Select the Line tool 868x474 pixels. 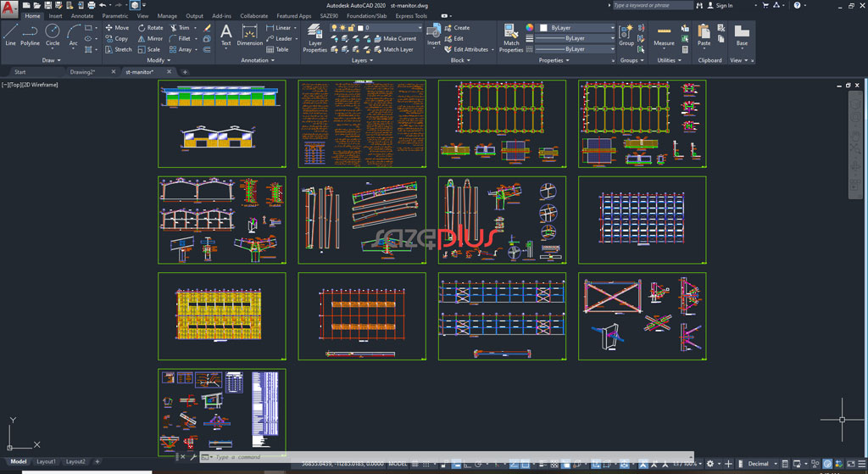point(10,35)
